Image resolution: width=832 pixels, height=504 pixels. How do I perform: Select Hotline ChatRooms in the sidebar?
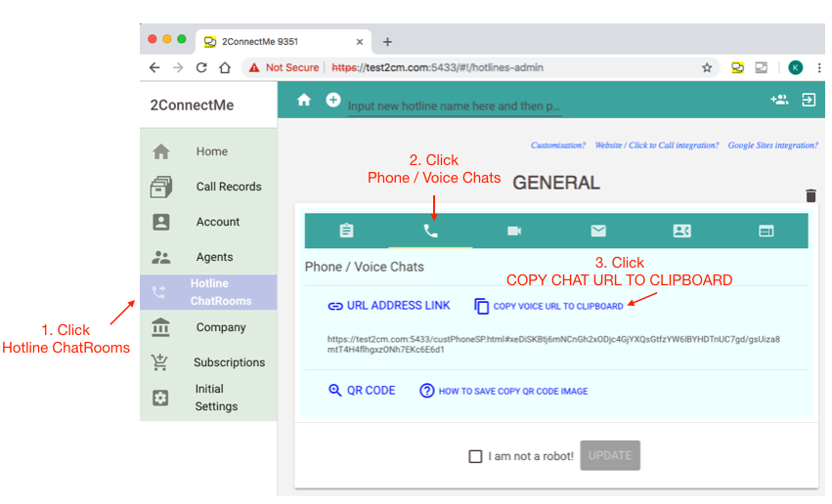coord(208,292)
